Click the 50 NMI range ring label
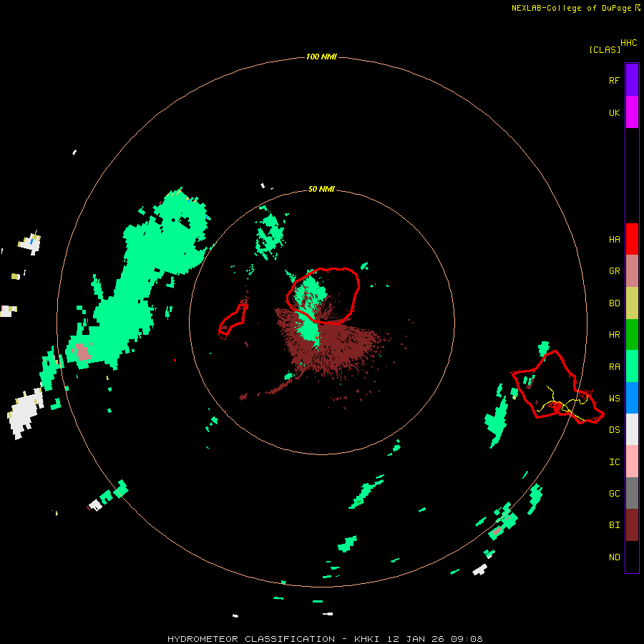The image size is (644, 644). point(321,189)
